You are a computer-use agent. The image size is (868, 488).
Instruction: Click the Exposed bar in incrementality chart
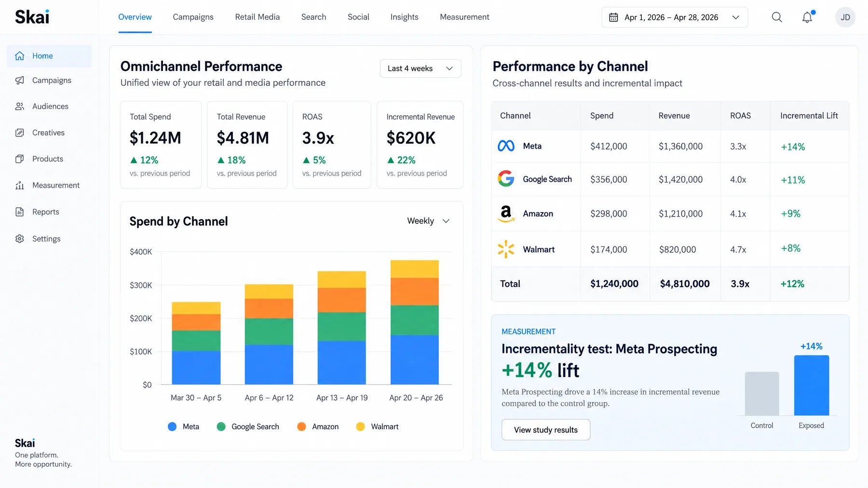tap(812, 385)
